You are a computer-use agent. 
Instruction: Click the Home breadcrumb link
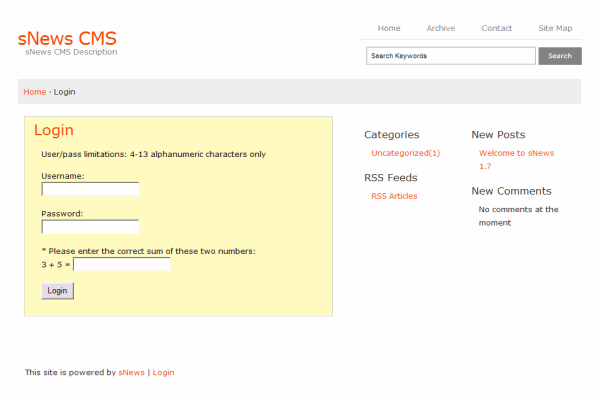tap(35, 92)
